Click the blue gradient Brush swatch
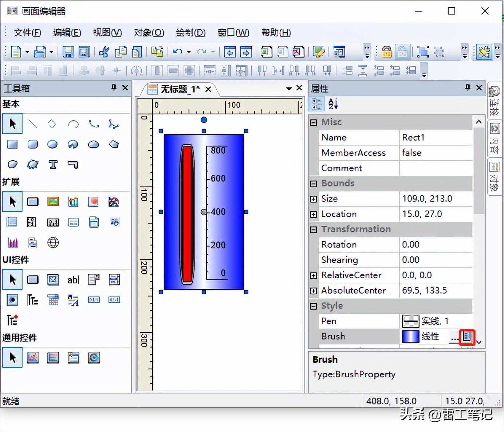 click(410, 337)
